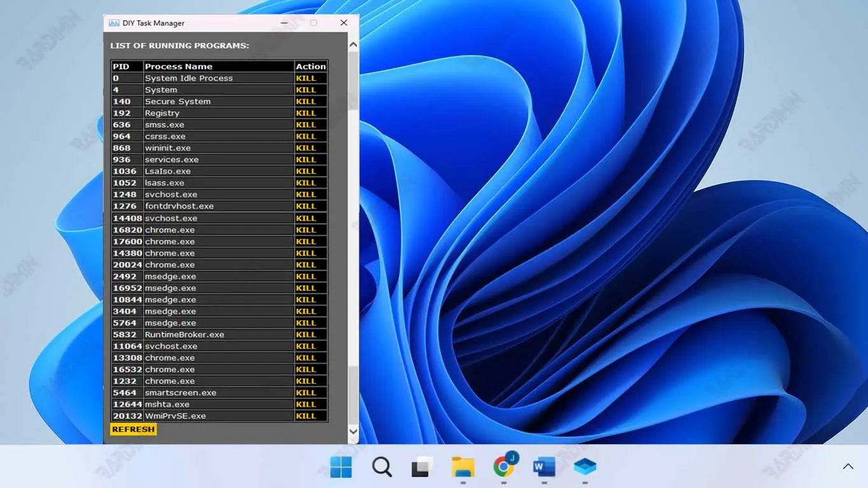Click the DIY Task Manager title icon
The image size is (868, 488).
(x=114, y=23)
